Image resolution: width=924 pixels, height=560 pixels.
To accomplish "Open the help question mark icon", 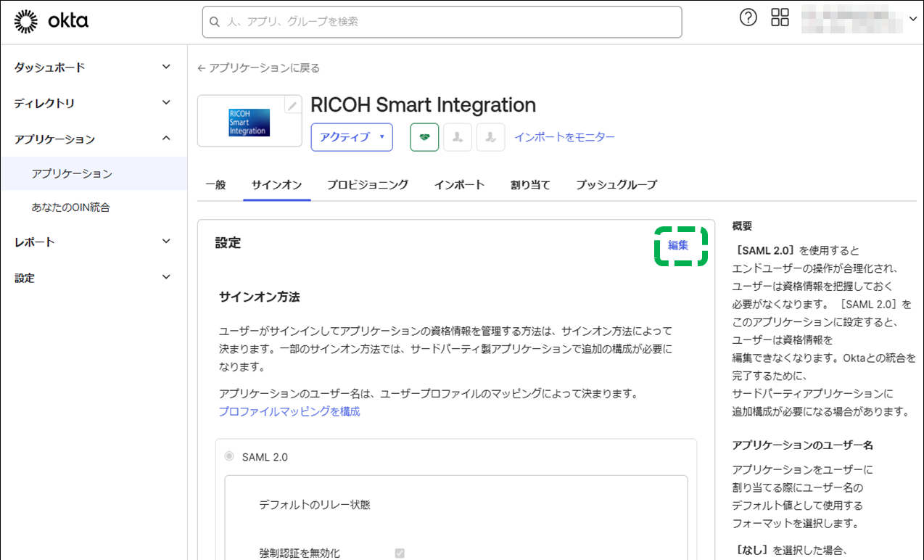I will tap(748, 18).
